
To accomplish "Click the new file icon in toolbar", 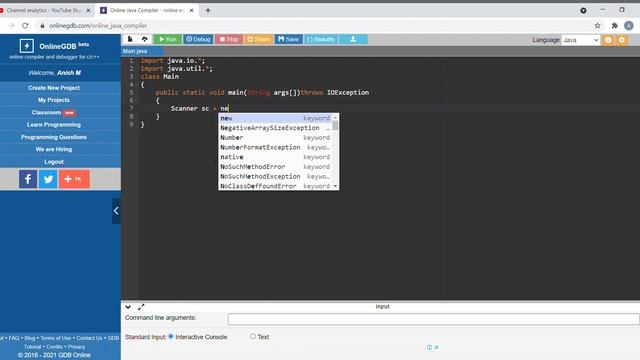I will 130,39.
